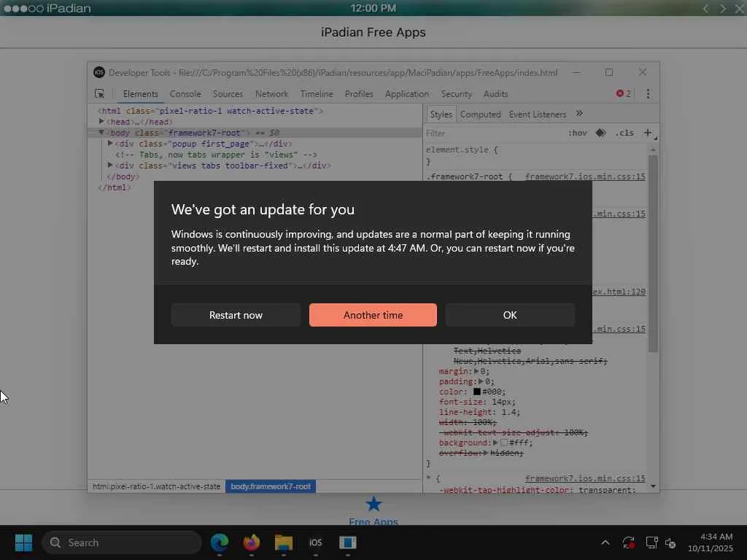The image size is (747, 560).
Task: Open the Profiles tab
Action: (x=359, y=94)
